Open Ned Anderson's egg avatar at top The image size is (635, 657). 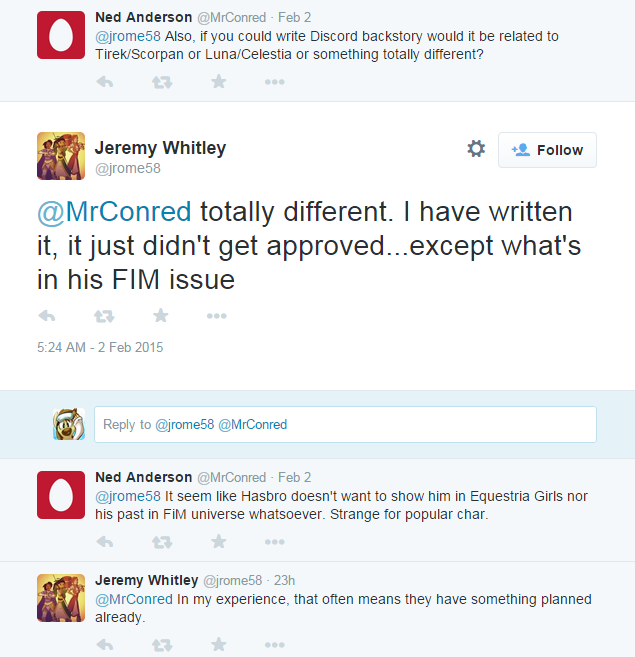(x=60, y=35)
